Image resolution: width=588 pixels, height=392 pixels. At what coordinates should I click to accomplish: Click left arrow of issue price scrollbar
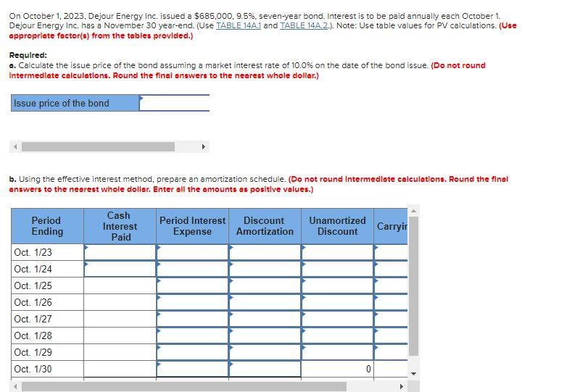click(15, 146)
